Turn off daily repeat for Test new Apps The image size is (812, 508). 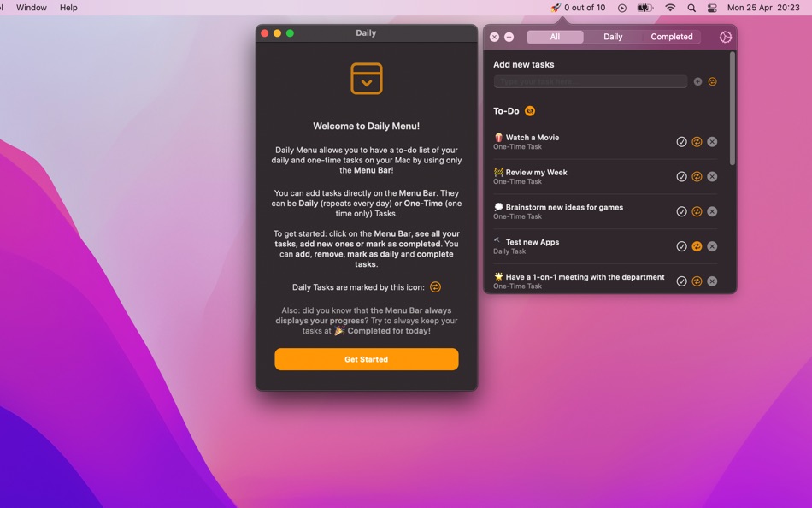tap(697, 246)
